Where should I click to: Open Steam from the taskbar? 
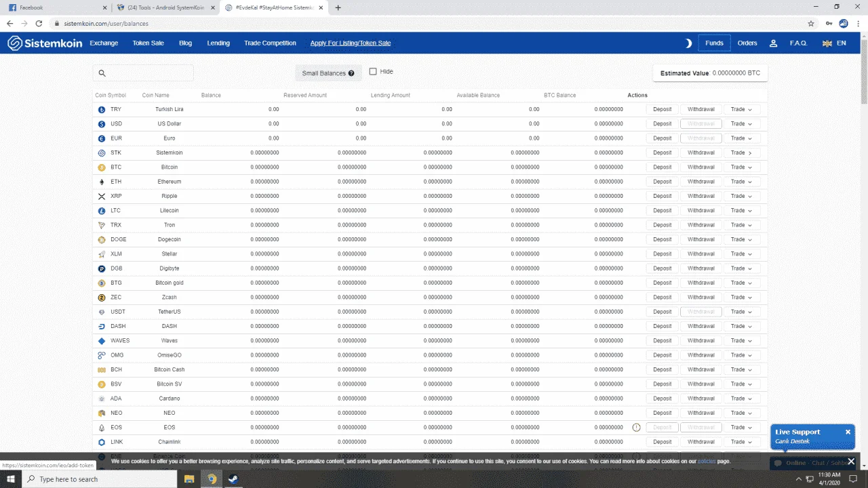[x=233, y=479]
